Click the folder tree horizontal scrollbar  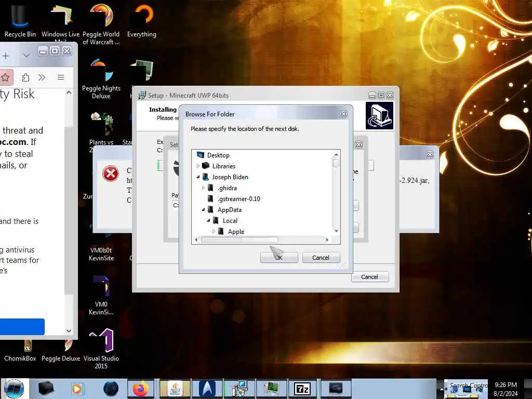[240, 240]
